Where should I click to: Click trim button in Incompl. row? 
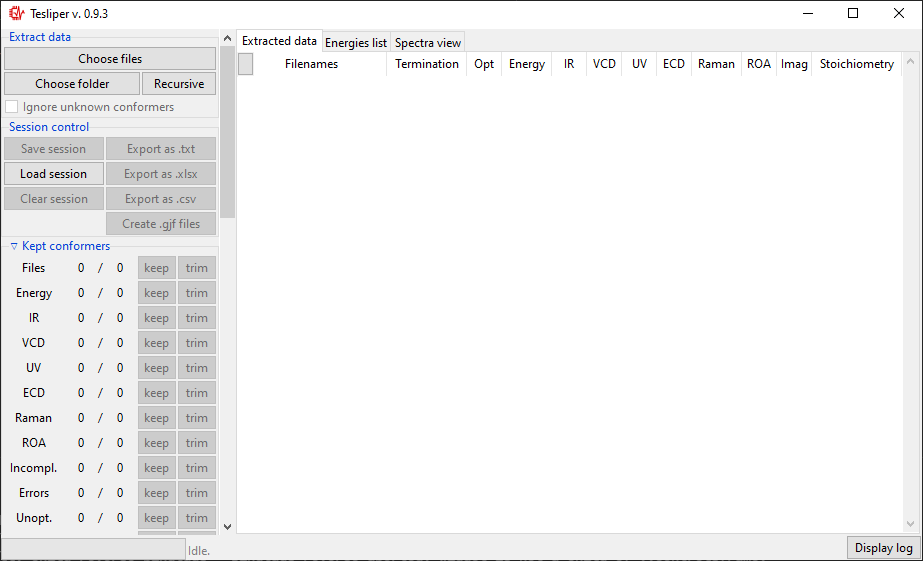tap(197, 468)
